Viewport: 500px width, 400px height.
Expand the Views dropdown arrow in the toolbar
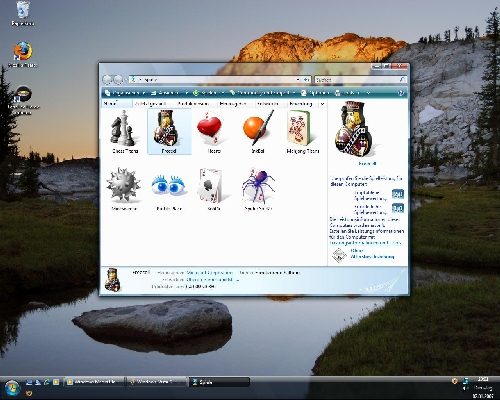pos(187,93)
